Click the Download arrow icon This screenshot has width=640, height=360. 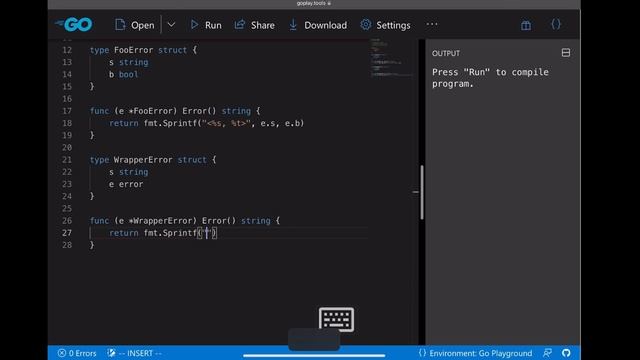(x=293, y=24)
